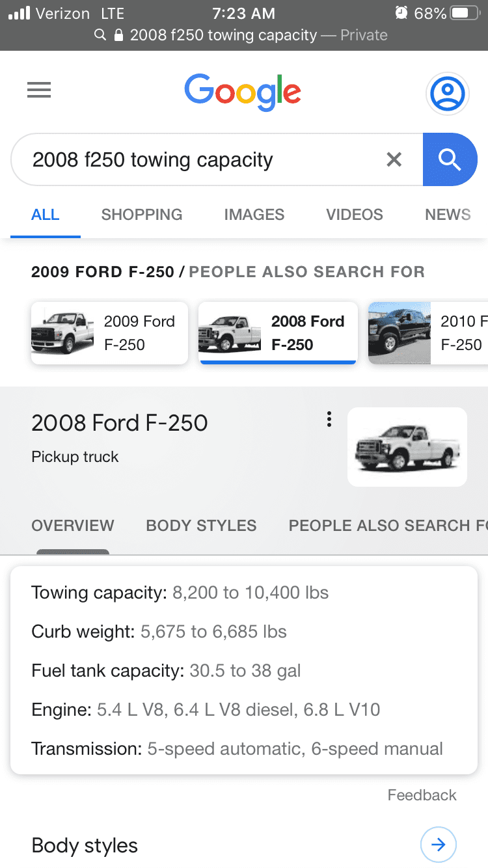
Task: Click inside the search input field
Action: coord(195,159)
